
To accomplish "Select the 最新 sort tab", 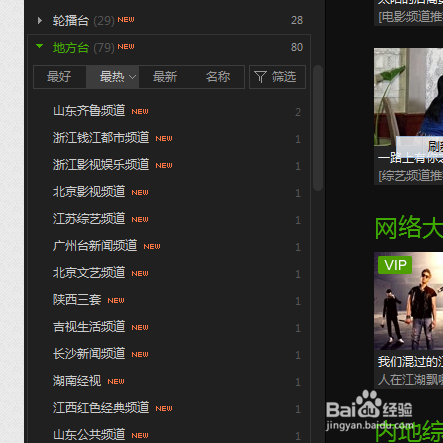I will [165, 77].
